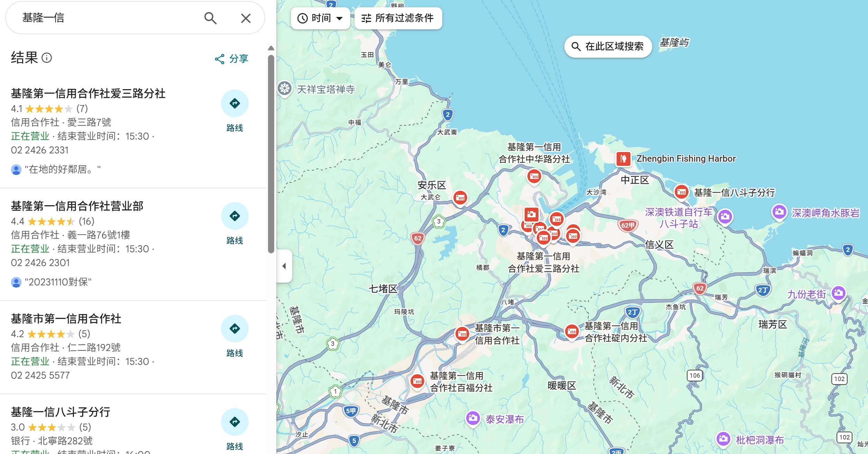Click phone number 02 2425 5577
868x454 pixels.
40,376
